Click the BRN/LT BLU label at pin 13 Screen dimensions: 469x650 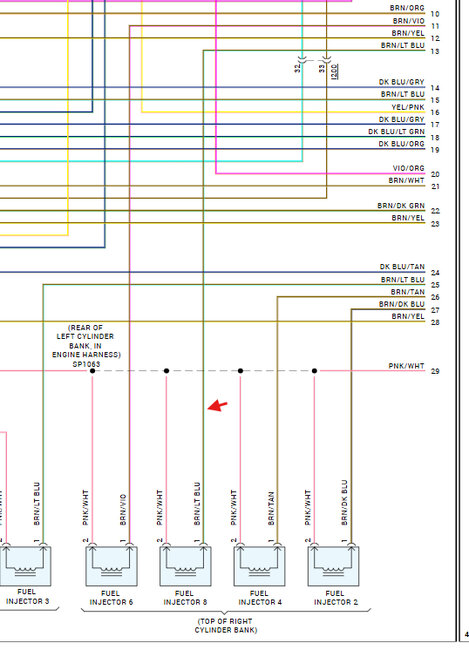point(403,46)
